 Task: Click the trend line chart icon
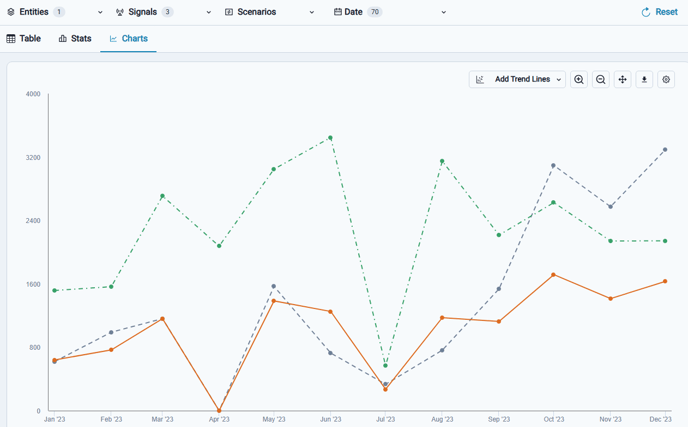click(x=480, y=79)
